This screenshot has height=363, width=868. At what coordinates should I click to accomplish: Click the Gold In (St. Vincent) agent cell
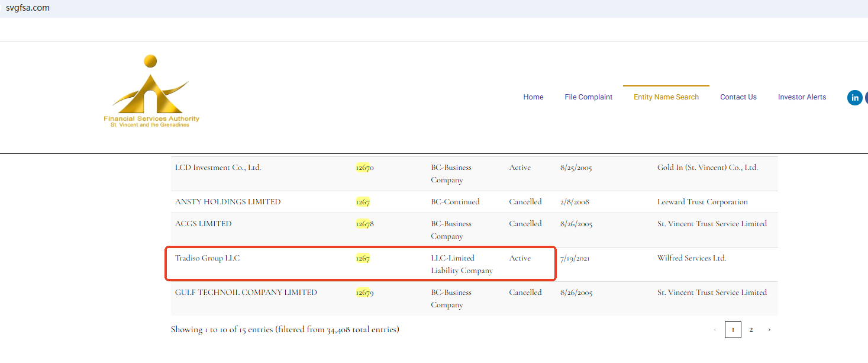click(x=707, y=168)
